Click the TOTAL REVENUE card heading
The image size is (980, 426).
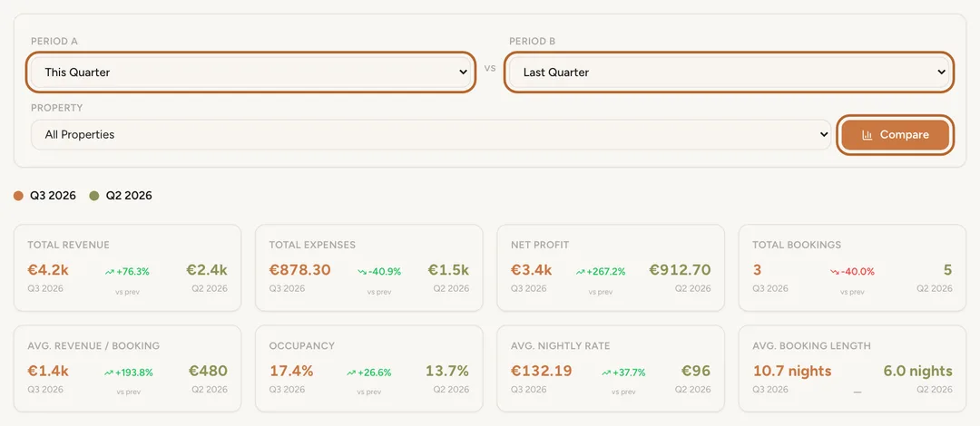click(x=69, y=245)
